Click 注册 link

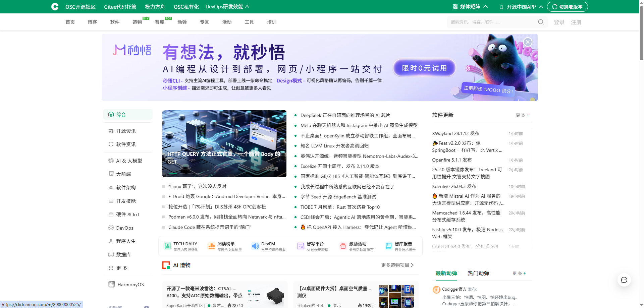(x=576, y=22)
